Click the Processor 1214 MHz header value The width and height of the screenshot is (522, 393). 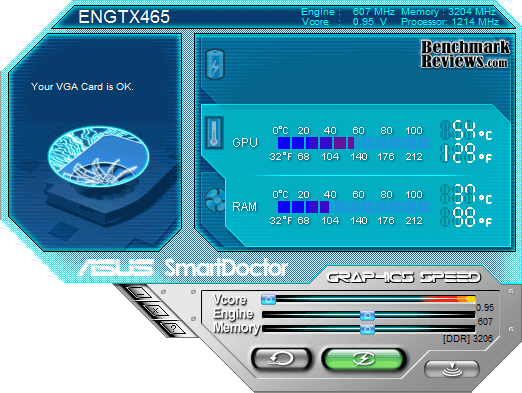[x=475, y=22]
